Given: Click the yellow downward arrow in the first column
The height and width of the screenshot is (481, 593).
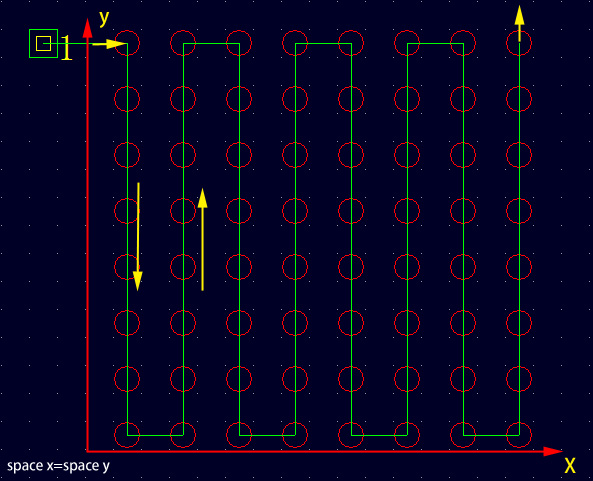Looking at the screenshot, I should tap(138, 237).
